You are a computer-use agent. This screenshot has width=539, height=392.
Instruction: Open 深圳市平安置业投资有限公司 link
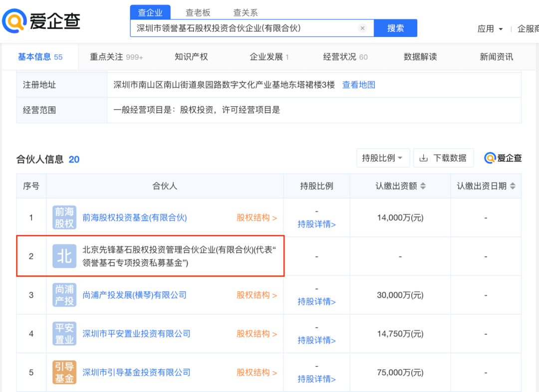coord(136,334)
